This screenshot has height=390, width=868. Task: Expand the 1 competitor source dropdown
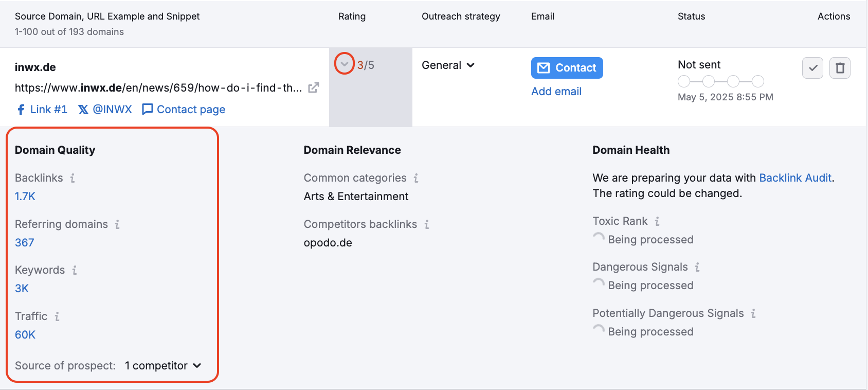(163, 366)
